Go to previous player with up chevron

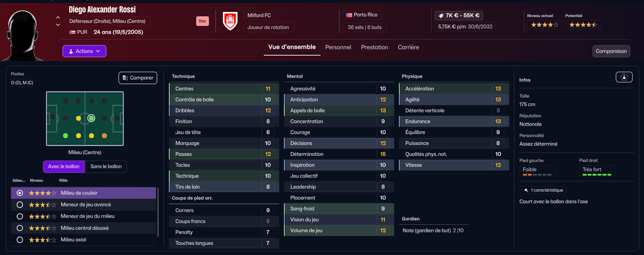(x=58, y=17)
